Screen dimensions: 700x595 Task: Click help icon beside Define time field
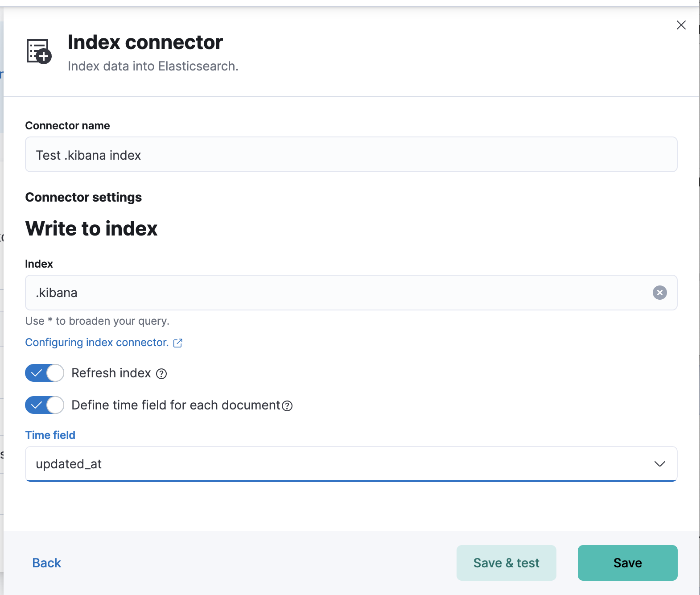288,406
